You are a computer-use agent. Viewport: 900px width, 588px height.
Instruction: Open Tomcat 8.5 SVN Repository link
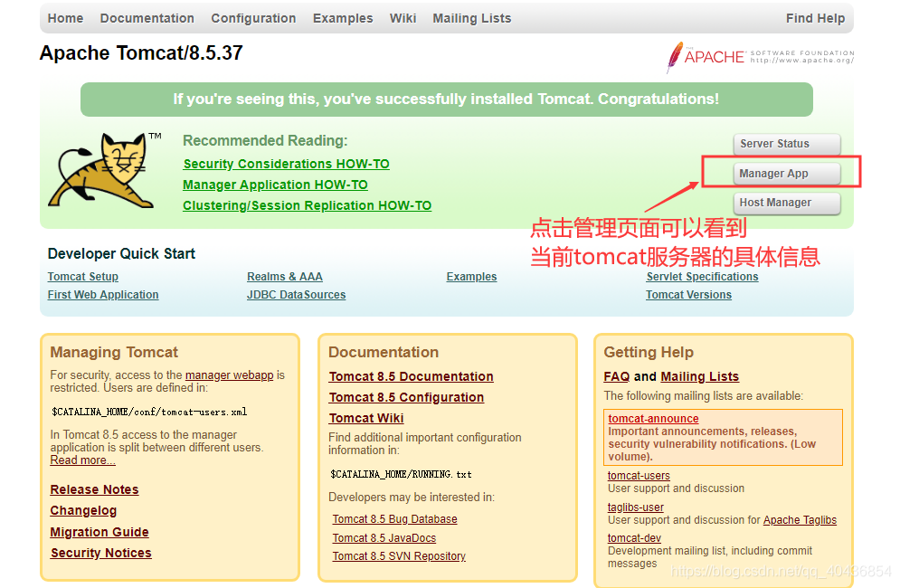tap(399, 555)
